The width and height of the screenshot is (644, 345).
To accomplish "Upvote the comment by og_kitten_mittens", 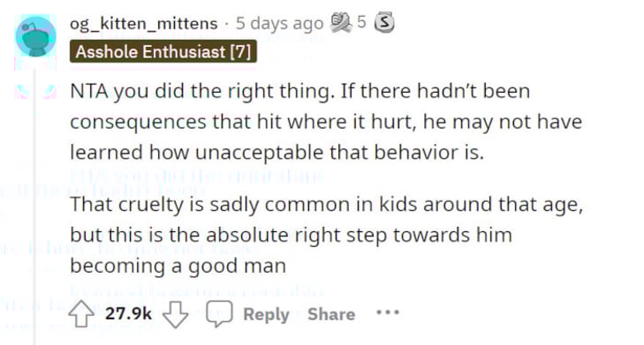I will (x=81, y=314).
